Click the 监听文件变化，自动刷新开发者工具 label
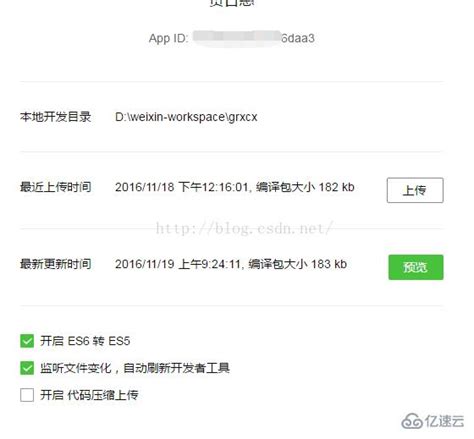 click(135, 368)
